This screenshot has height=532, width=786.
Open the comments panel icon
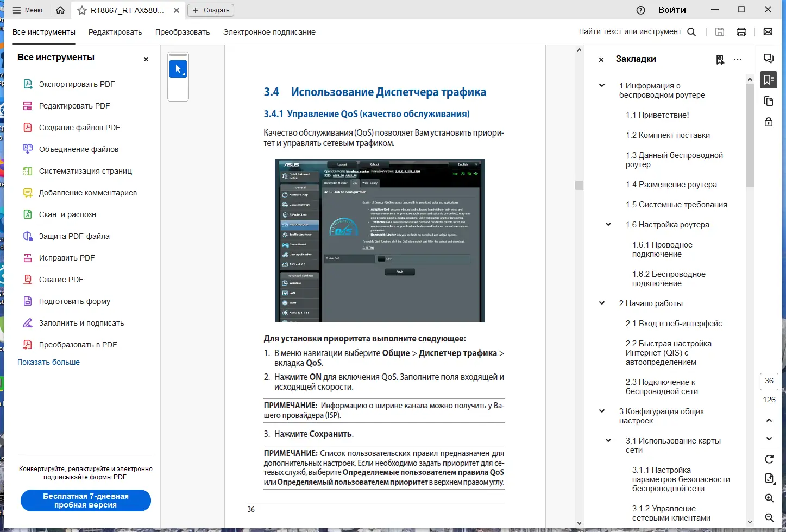tap(768, 59)
